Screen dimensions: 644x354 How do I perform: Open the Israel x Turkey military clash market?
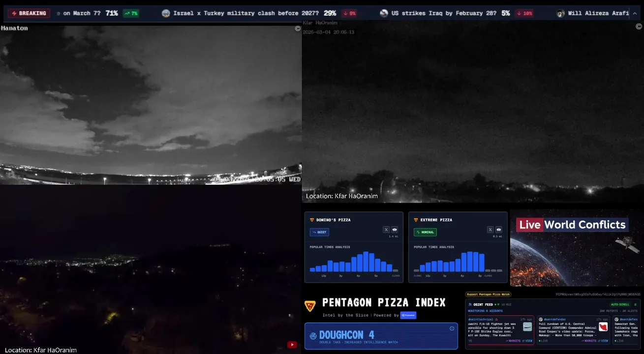point(245,13)
